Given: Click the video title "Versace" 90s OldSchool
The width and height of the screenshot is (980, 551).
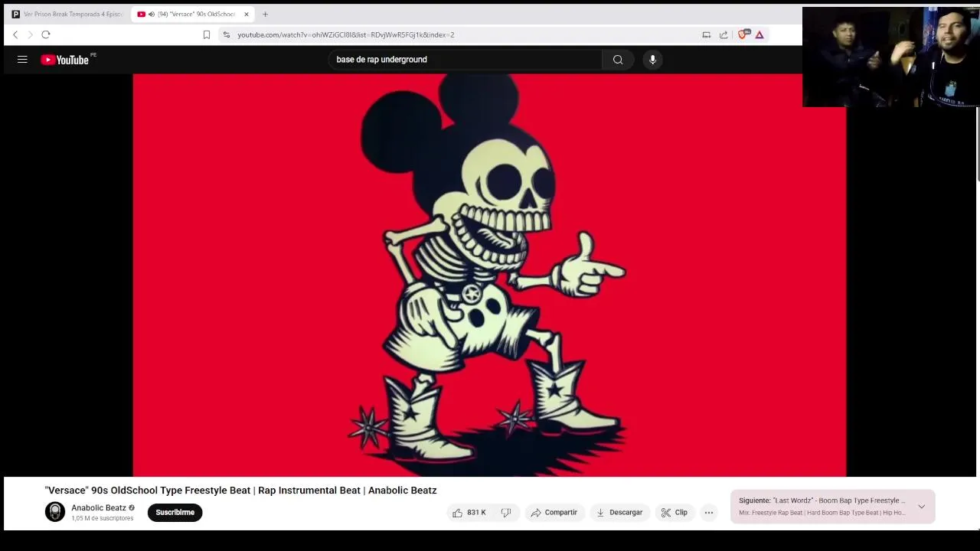Looking at the screenshot, I should coord(240,491).
